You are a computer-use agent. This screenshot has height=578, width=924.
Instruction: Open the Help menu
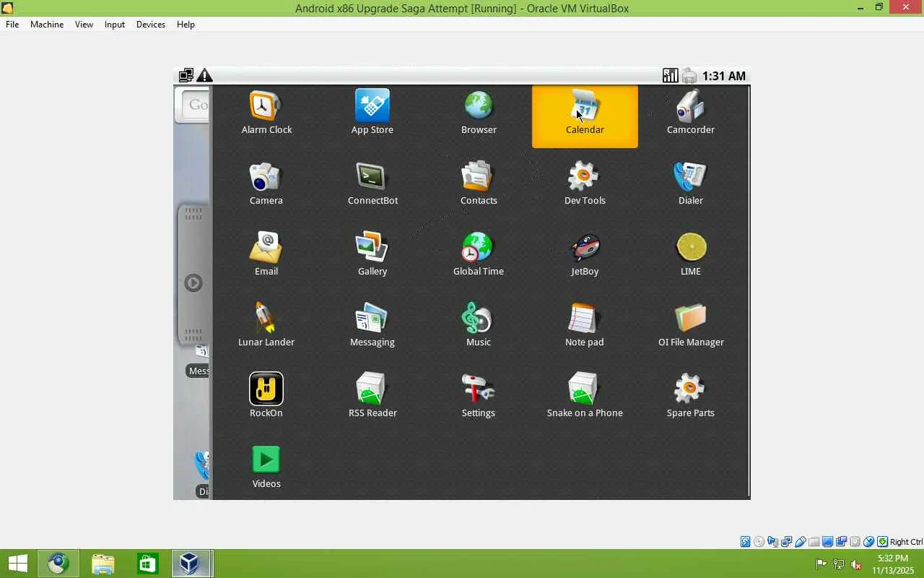[186, 25]
